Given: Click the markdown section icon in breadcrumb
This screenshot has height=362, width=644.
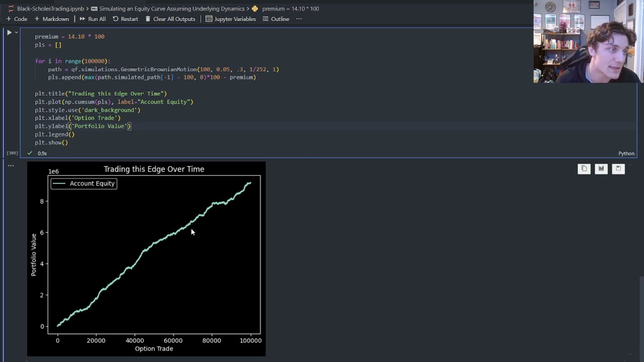Looking at the screenshot, I should click(x=94, y=9).
